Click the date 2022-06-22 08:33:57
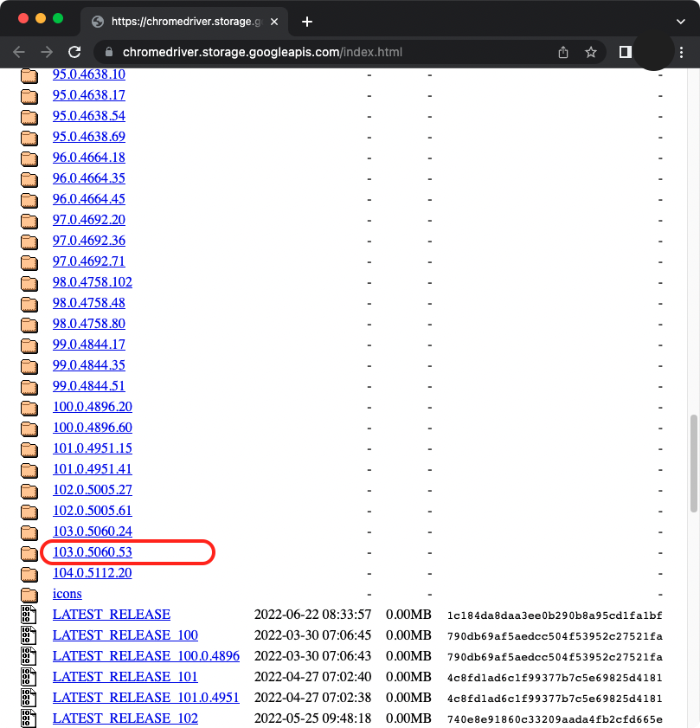Screen dimensions: 700x728 312,615
